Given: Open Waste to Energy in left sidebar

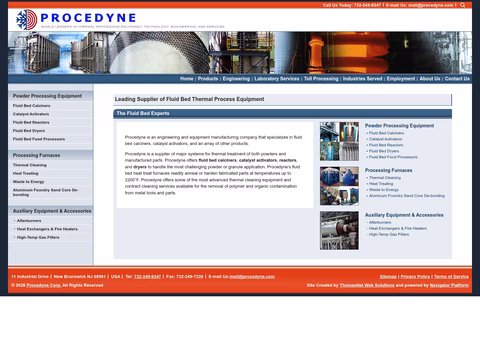Looking at the screenshot, I should (x=29, y=182).
